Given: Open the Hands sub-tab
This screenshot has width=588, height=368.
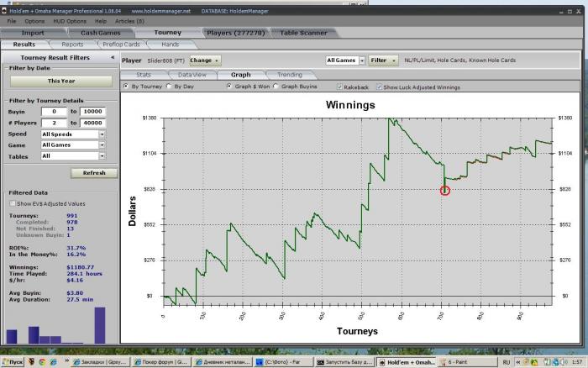Looking at the screenshot, I should click(x=171, y=45).
